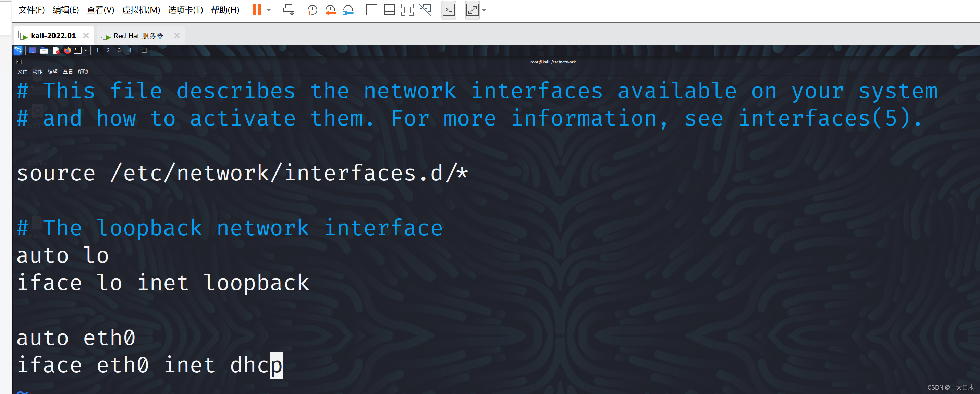The image size is (980, 394).
Task: Switch to the Red Hat 服务器 tab
Action: [x=138, y=36]
